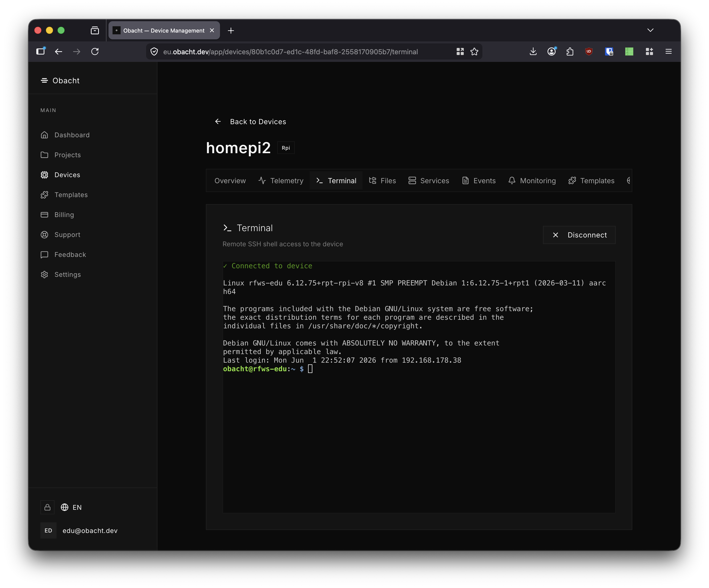Change language with the EN globe
This screenshot has width=709, height=588.
pos(71,507)
